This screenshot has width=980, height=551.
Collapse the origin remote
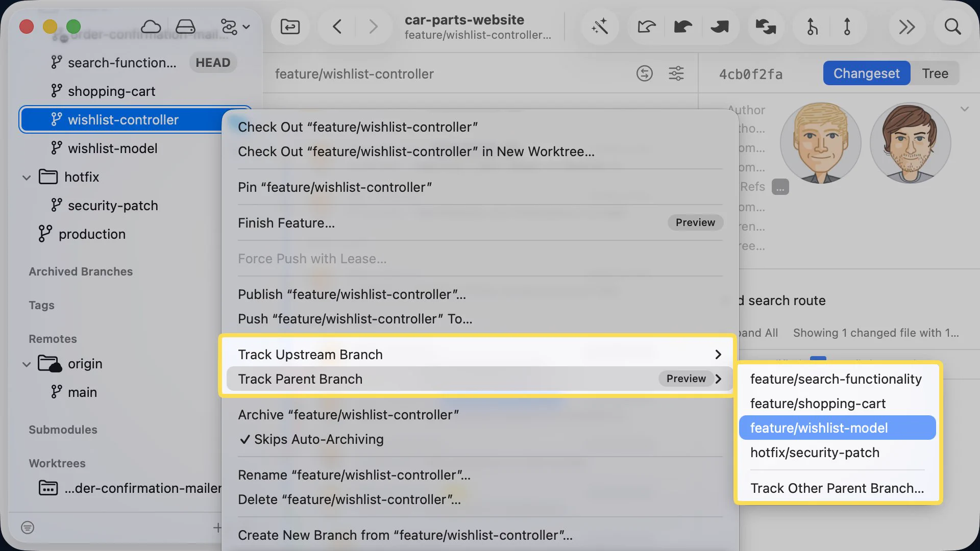[27, 364]
